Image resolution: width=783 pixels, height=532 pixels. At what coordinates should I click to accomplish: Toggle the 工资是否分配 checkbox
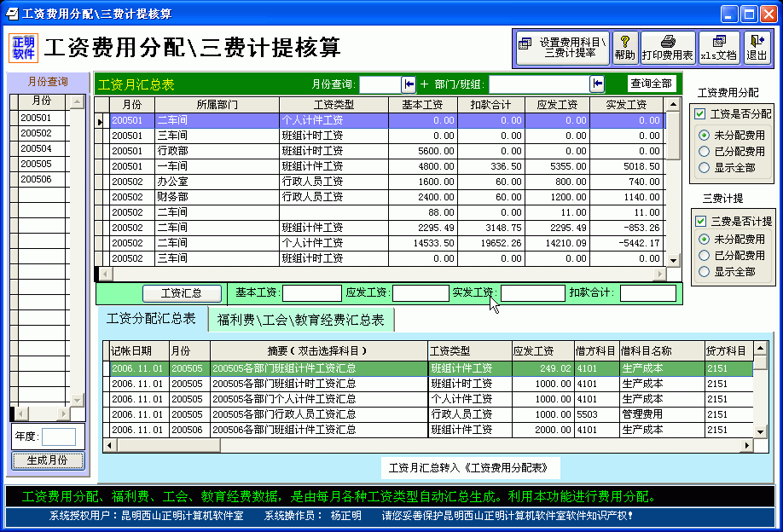point(700,114)
